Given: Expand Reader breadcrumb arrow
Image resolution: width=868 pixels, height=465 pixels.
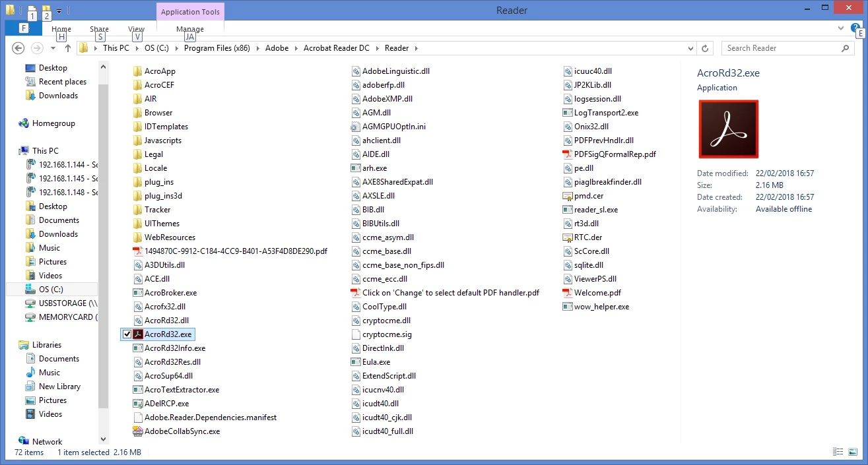Looking at the screenshot, I should pos(417,48).
